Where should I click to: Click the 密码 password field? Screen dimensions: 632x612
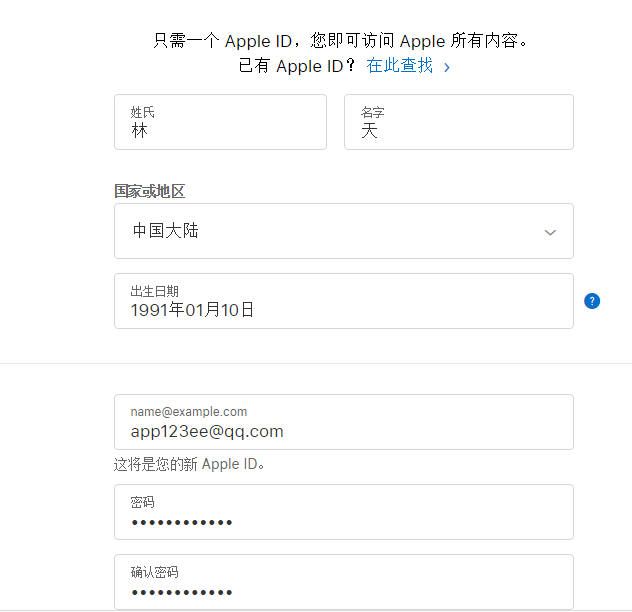pos(344,512)
